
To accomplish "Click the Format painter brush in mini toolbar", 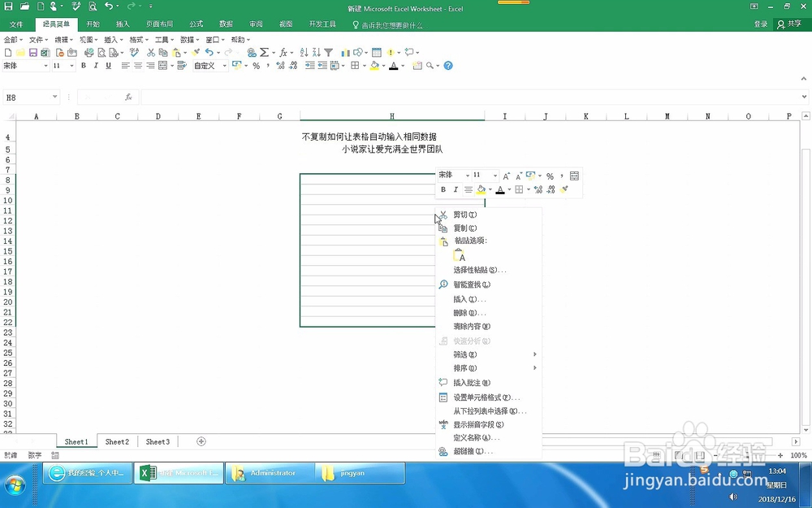I will coord(564,189).
